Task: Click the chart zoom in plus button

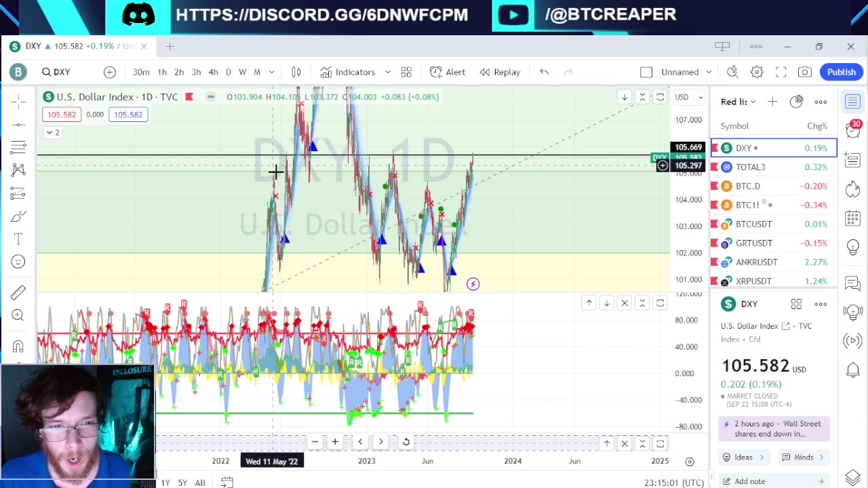Action: click(x=335, y=442)
